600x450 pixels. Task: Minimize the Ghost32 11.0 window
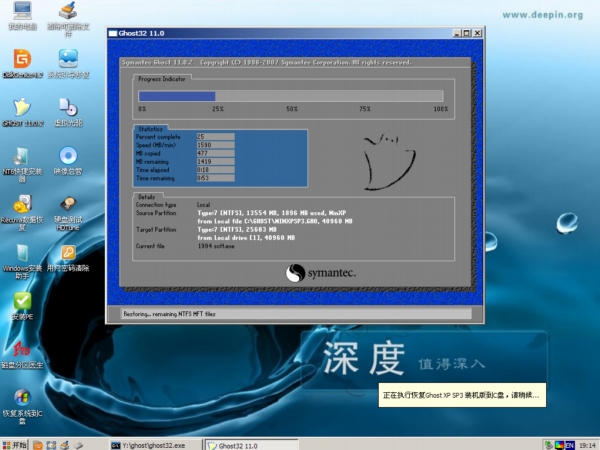[x=457, y=33]
